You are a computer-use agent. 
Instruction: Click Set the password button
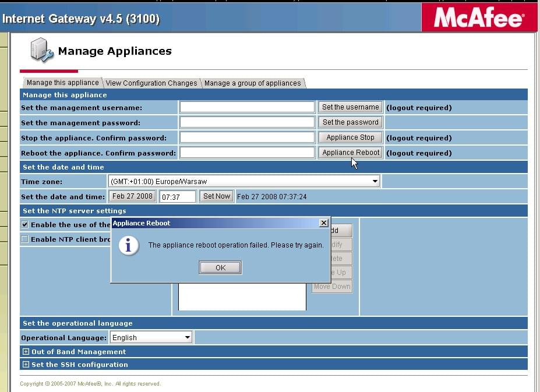pyautogui.click(x=350, y=122)
